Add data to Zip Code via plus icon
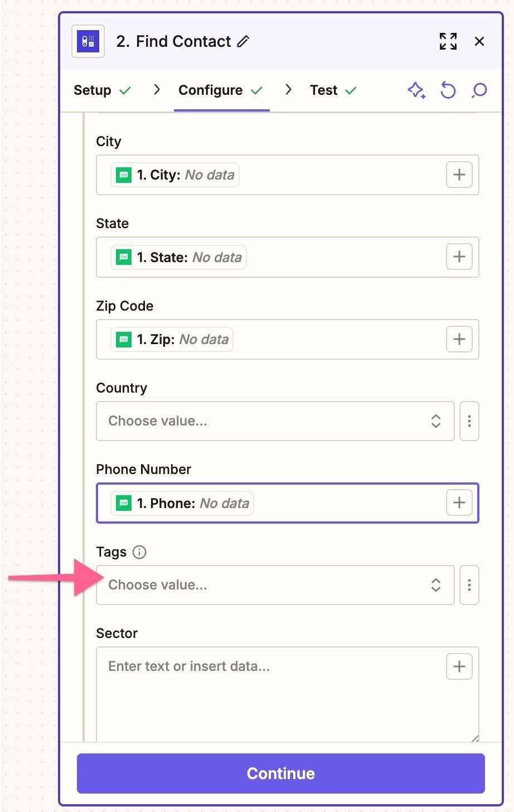Screen dimensions: 514x812 [459, 339]
